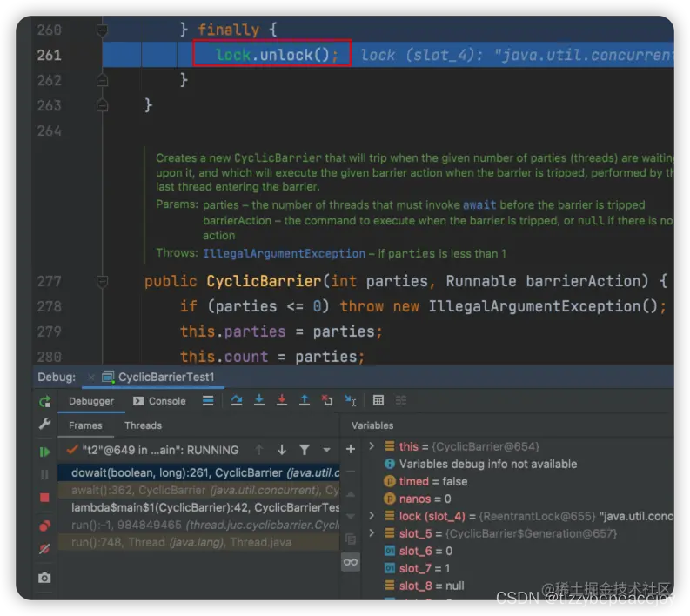Viewport: 690px width, 616px height.
Task: Expand the lock (slot_4) variable
Action: point(372,516)
